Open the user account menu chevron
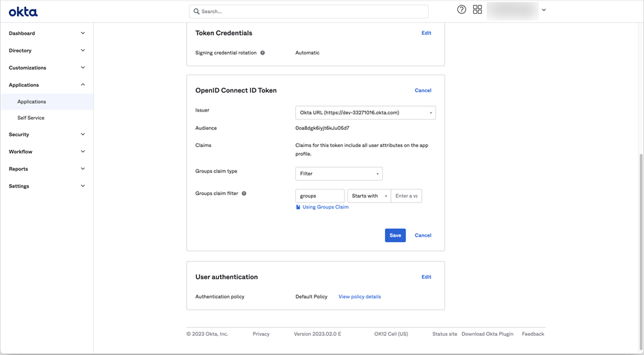Screen dimensions: 644x355 (544, 10)
